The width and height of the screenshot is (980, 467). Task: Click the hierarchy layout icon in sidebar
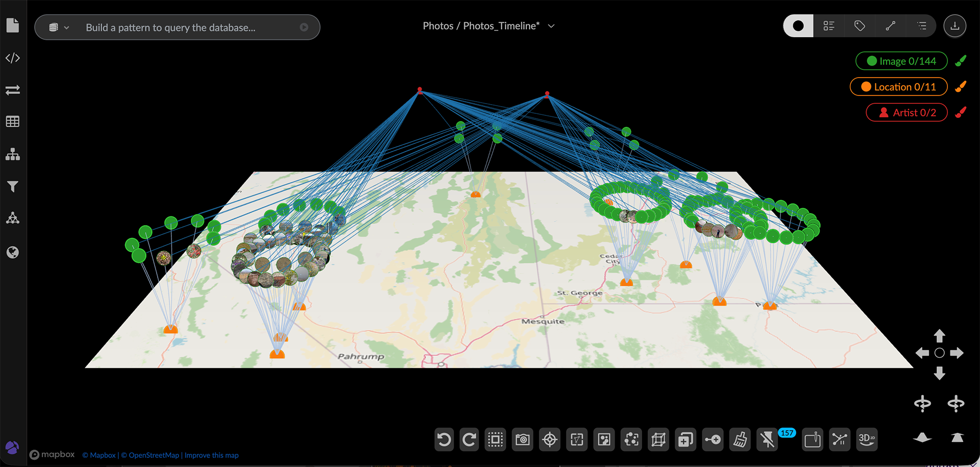13,154
